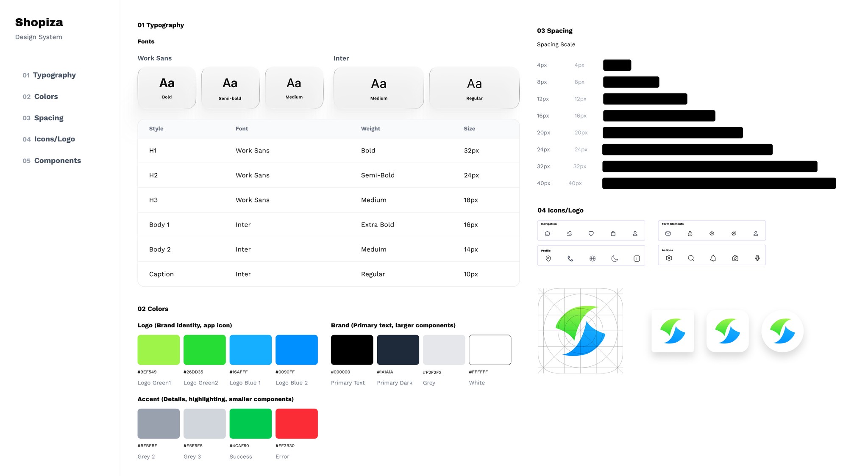This screenshot has width=868, height=476.
Task: Click the settings gear icon in Actions
Action: 669,258
